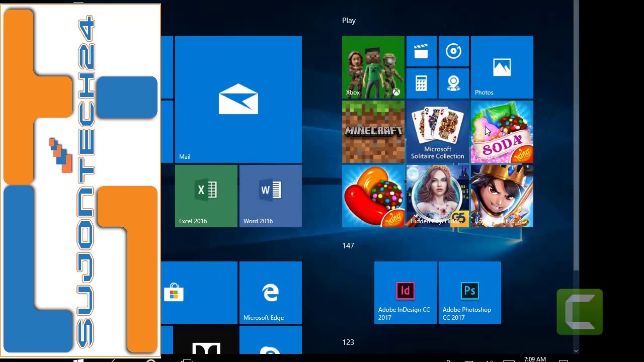Open the Mail tile

click(x=238, y=100)
